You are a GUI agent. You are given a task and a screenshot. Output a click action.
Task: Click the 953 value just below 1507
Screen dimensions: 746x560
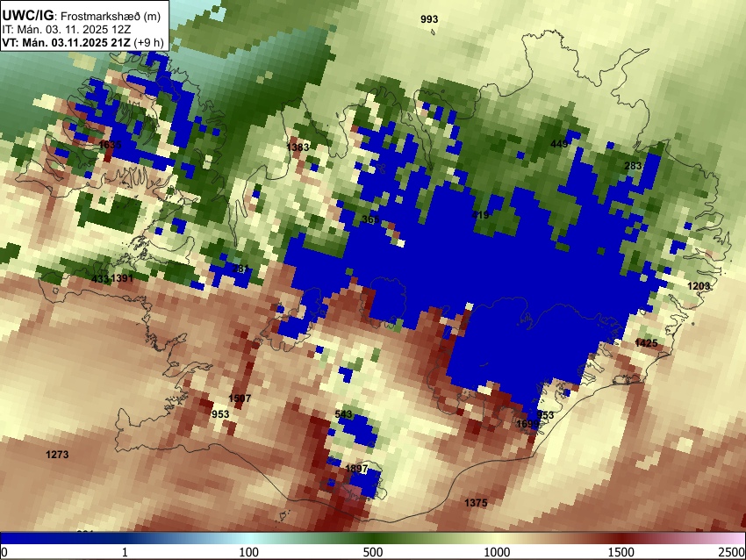click(x=220, y=414)
